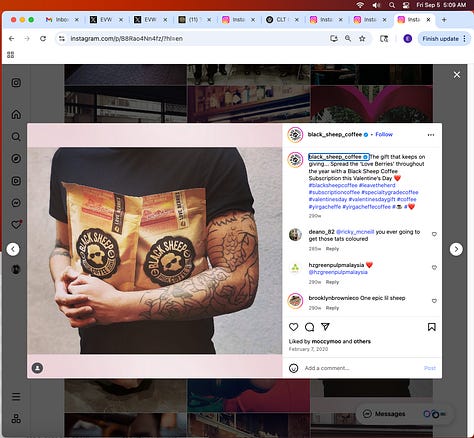Open profile avatar in sidebar

coord(16,269)
